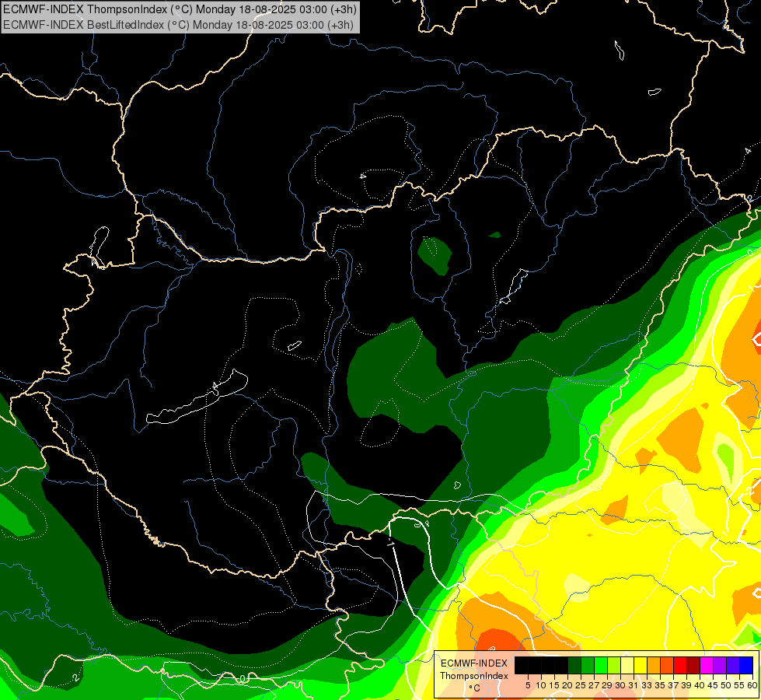Select the bright green 27–29 legend swatch
This screenshot has width=761, height=700.
point(601,665)
